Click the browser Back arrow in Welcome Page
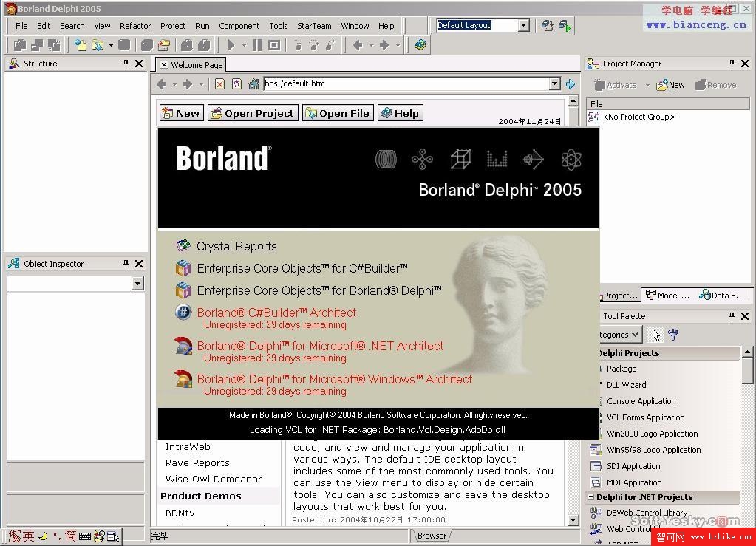Viewport: 756px width, 546px height. click(x=162, y=84)
